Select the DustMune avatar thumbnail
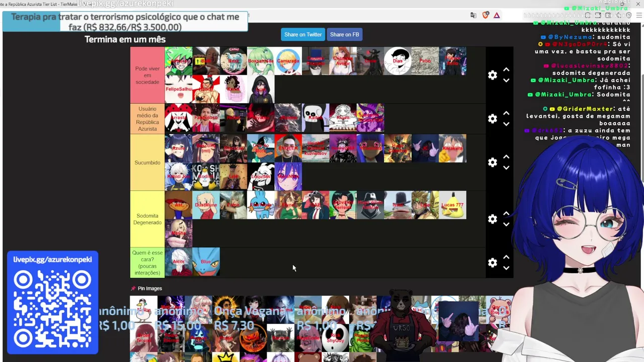This screenshot has width=644, height=362. [206, 205]
